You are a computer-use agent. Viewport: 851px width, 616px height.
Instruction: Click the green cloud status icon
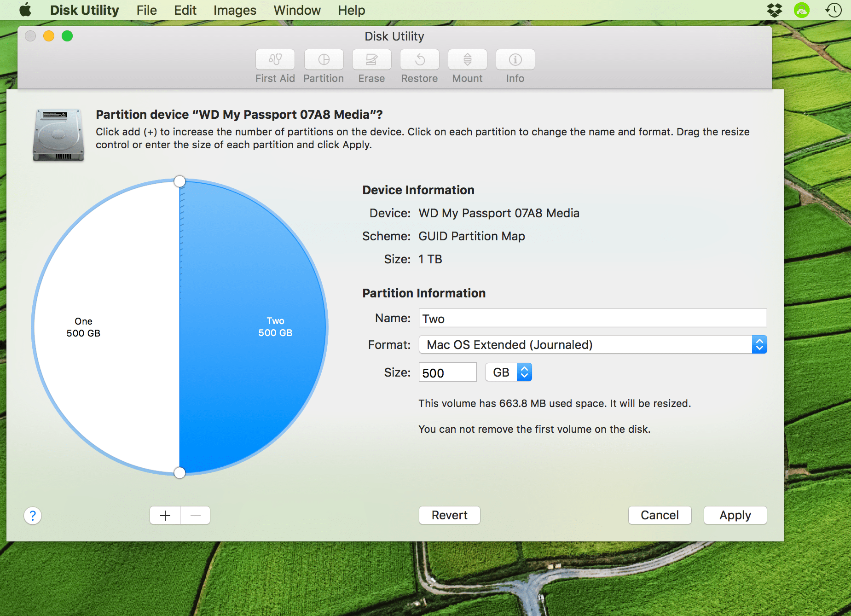pos(802,10)
